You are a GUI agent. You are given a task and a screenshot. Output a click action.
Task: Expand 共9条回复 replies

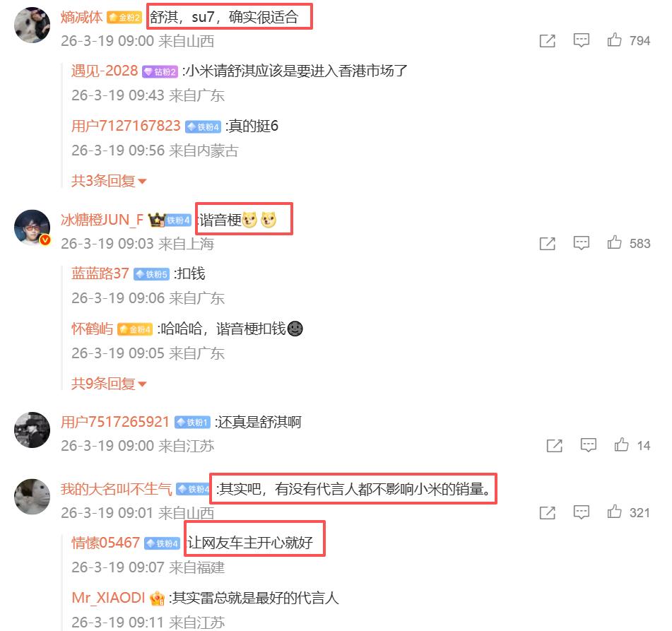(109, 384)
